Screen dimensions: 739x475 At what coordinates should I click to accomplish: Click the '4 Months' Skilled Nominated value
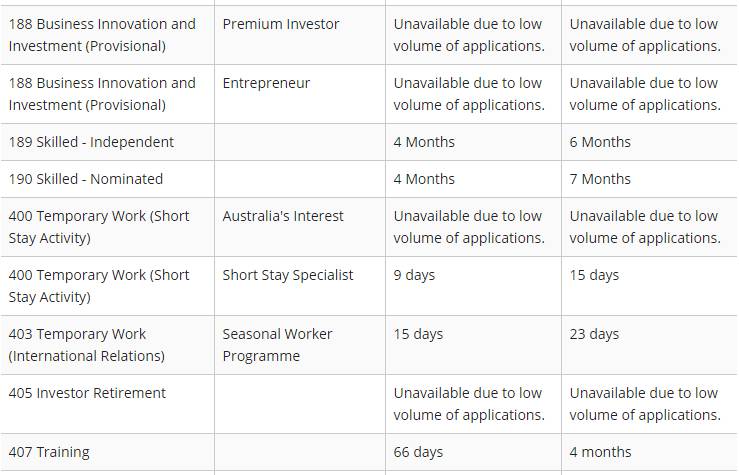click(x=473, y=179)
